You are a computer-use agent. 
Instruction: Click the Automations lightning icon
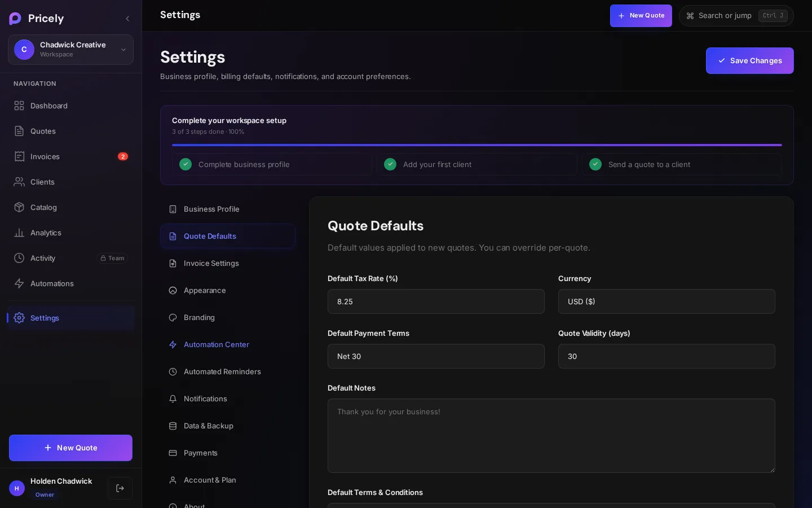pyautogui.click(x=19, y=283)
